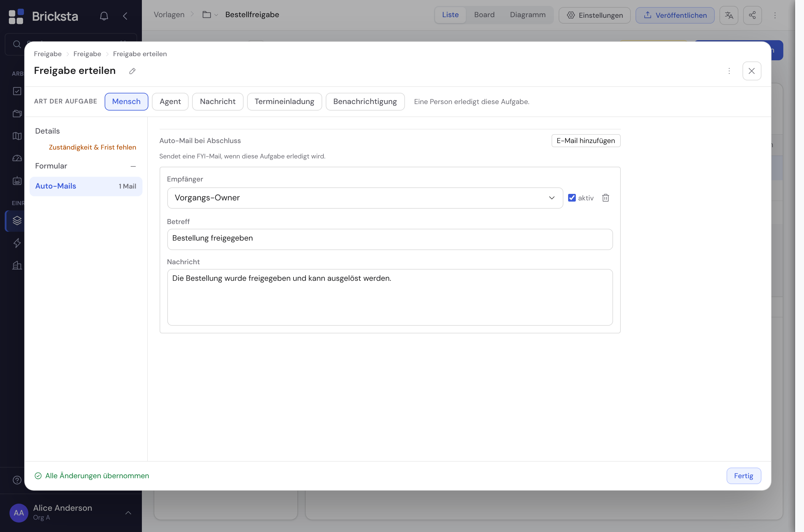
Task: Switch to the Board view
Action: point(484,15)
